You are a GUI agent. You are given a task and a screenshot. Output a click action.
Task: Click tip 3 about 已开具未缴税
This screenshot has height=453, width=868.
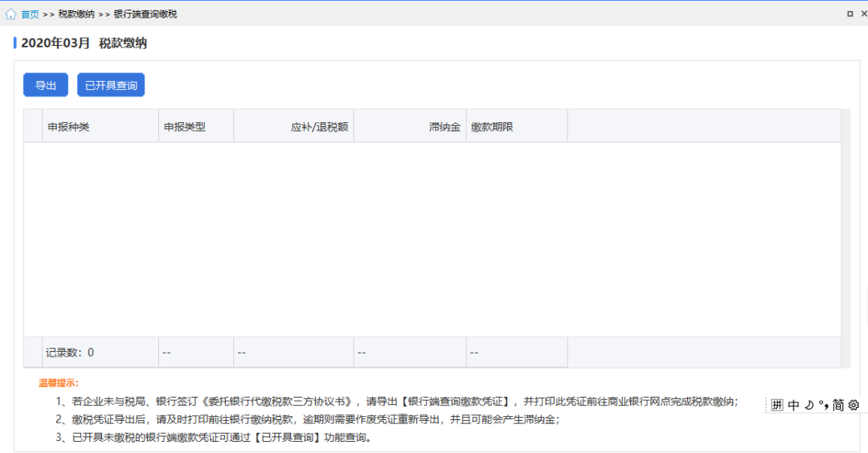(213, 438)
